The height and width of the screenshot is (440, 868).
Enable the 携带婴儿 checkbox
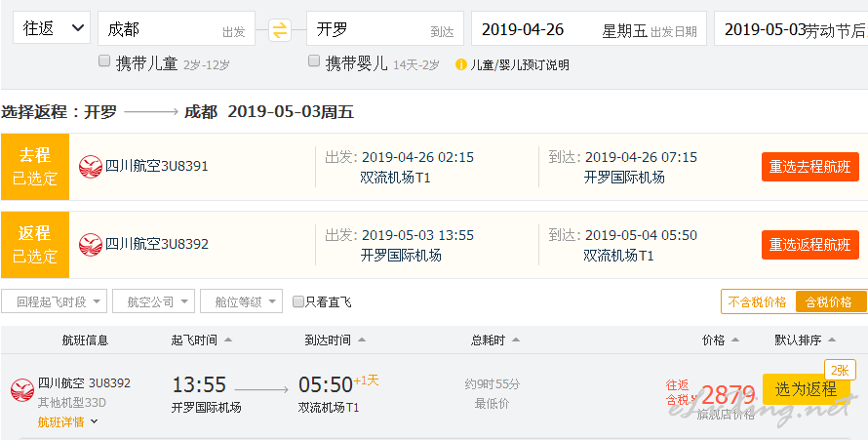[314, 61]
